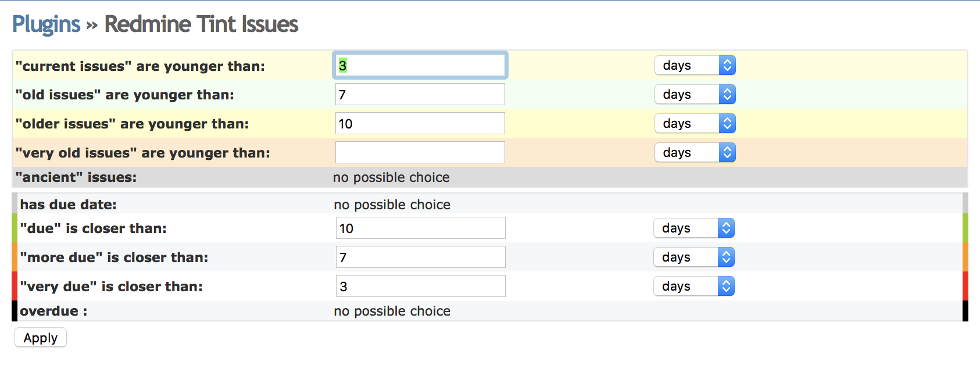Select the "old issues" value input
980x372 pixels.
click(420, 94)
